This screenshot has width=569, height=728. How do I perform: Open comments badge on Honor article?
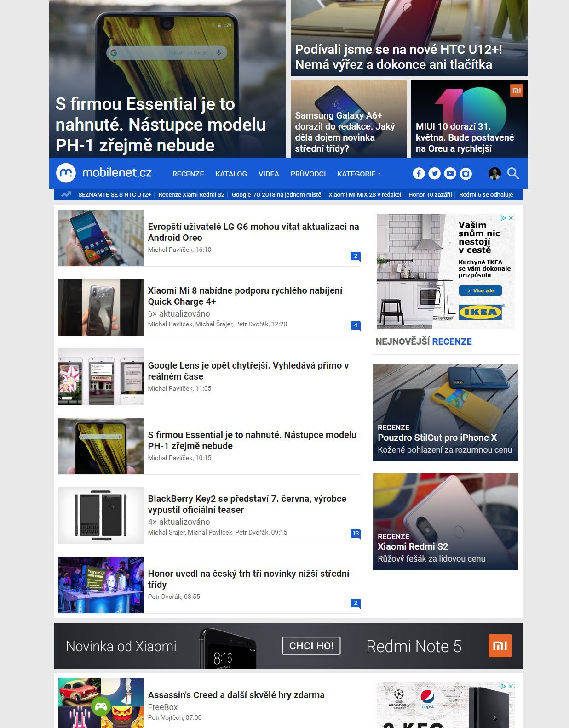coord(355,603)
